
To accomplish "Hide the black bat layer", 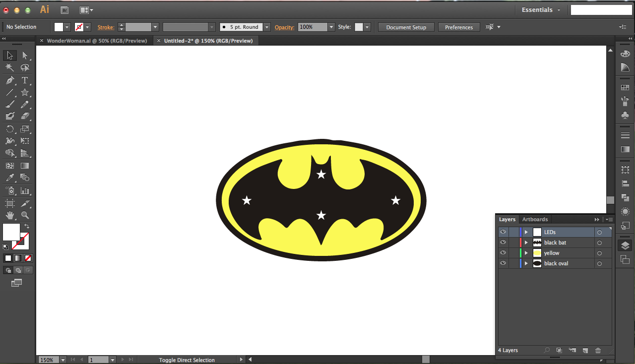I will pyautogui.click(x=503, y=243).
